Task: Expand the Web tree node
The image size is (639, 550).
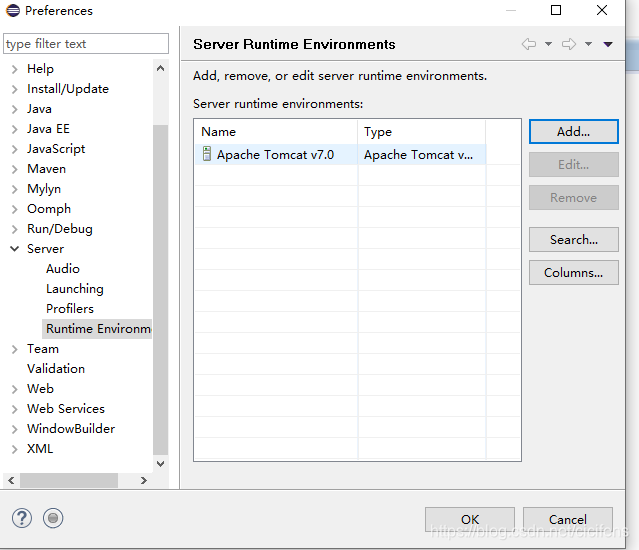Action: click(15, 389)
